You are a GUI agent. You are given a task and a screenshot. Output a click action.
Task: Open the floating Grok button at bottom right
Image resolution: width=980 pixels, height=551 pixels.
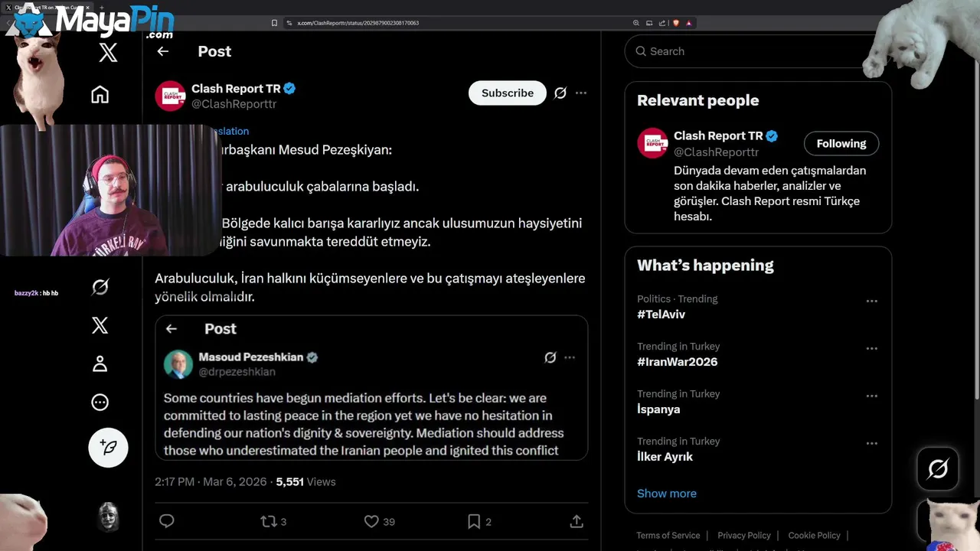938,469
